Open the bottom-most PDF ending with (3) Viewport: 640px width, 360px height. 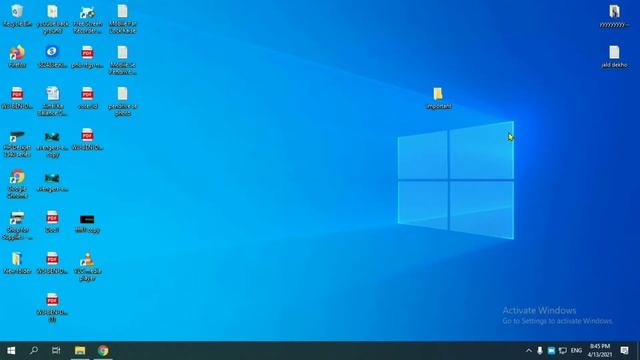52,307
